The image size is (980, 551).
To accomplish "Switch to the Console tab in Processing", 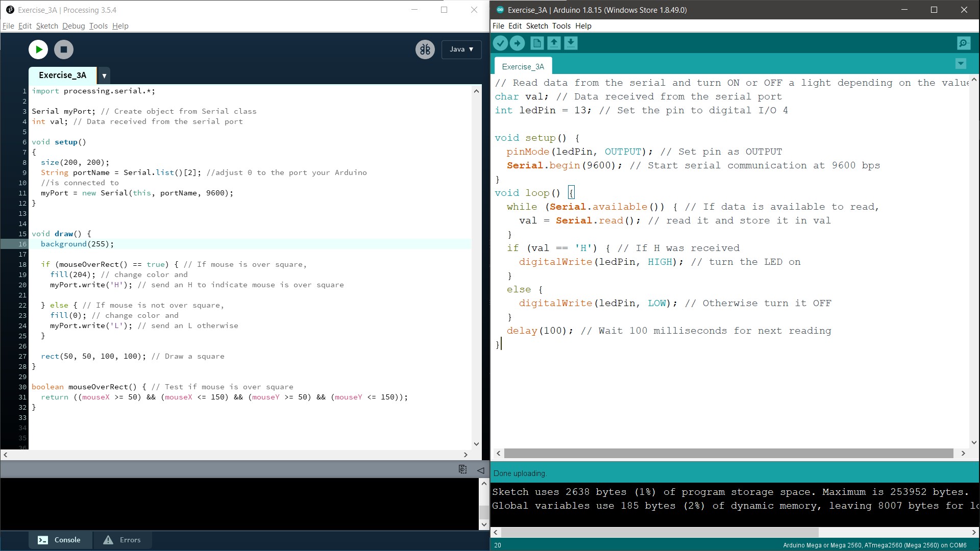I will point(60,540).
